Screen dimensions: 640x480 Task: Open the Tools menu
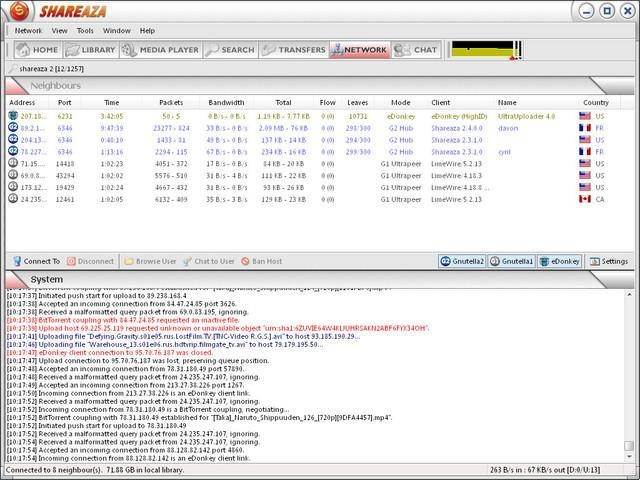(85, 31)
